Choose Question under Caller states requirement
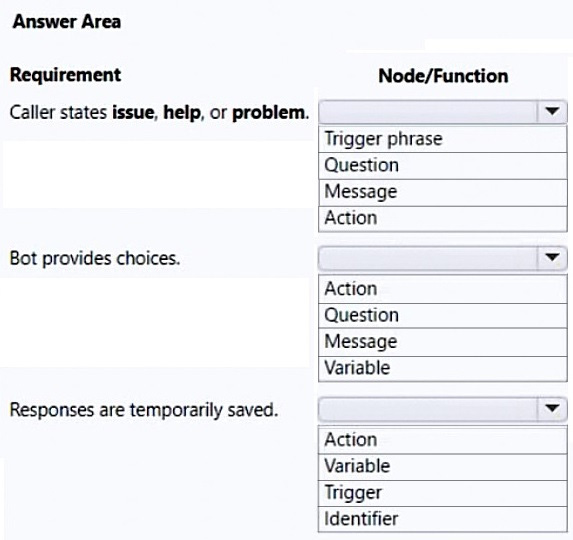Viewport: 573px width, 540px height. coord(443,166)
